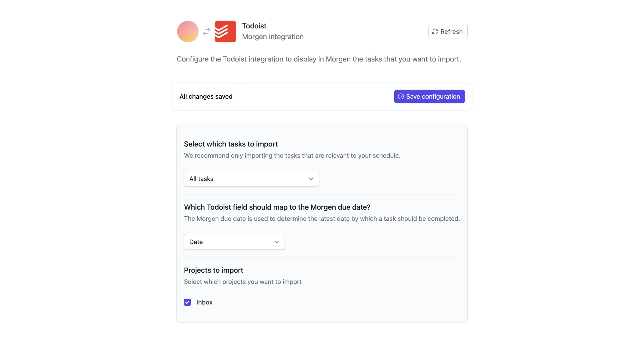Click the chevron on the All tasks selector

pyautogui.click(x=311, y=179)
